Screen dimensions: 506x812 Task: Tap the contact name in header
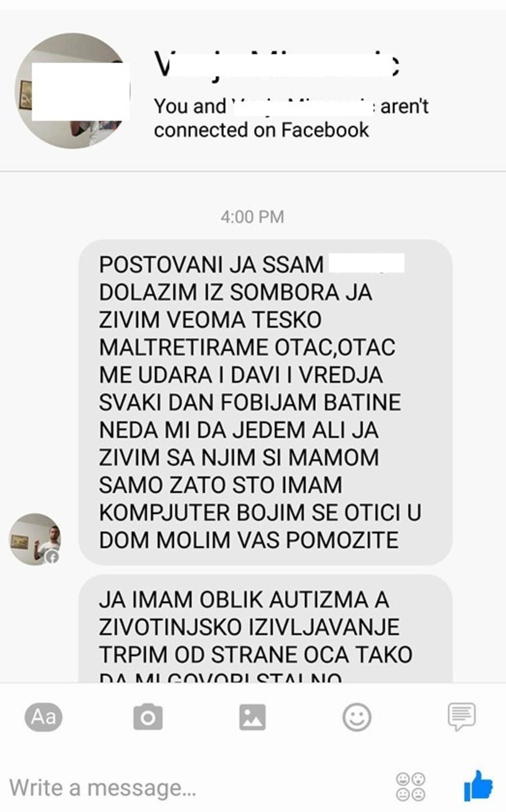[277, 64]
